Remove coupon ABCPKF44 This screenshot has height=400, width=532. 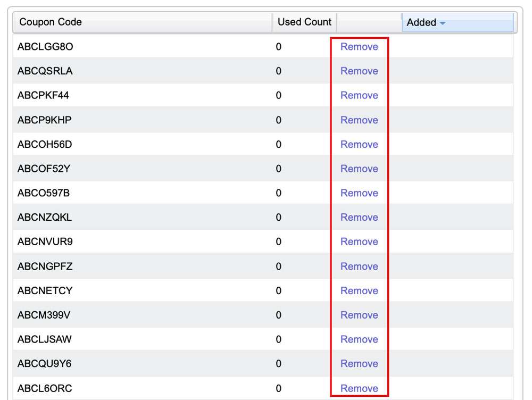click(x=359, y=96)
